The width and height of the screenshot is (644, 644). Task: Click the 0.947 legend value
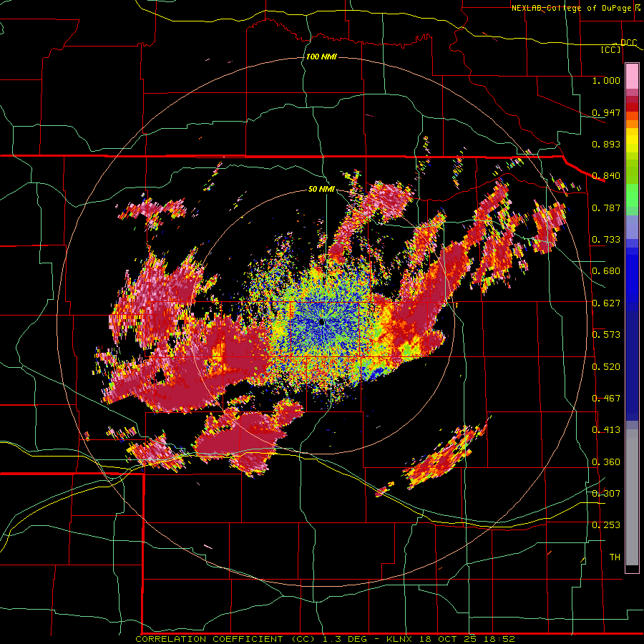point(606,112)
